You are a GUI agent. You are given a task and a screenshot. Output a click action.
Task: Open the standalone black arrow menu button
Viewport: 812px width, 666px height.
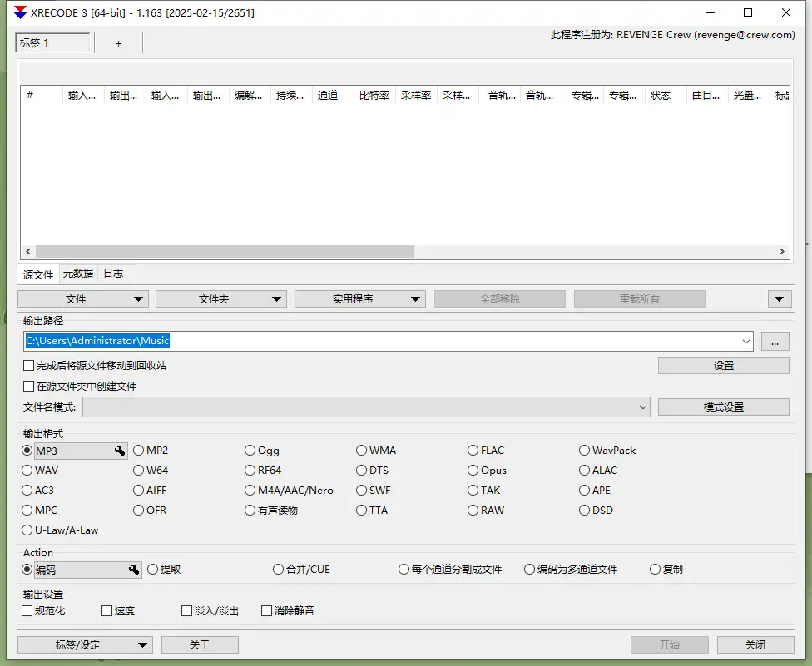779,299
